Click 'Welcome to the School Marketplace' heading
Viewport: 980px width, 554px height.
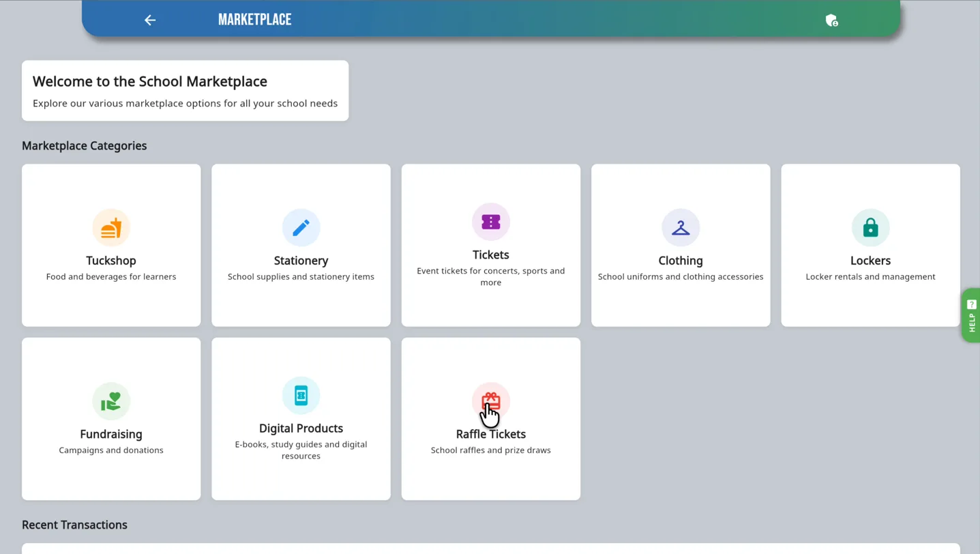[150, 81]
